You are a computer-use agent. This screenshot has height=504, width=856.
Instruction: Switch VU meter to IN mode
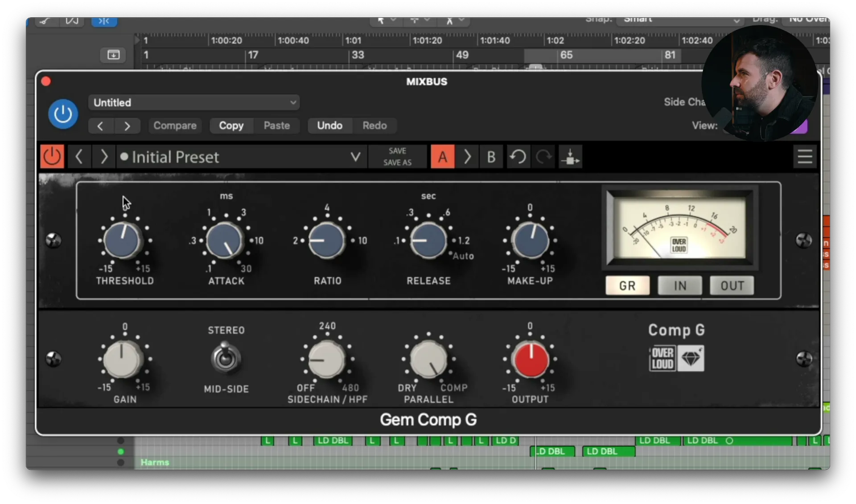pos(680,286)
